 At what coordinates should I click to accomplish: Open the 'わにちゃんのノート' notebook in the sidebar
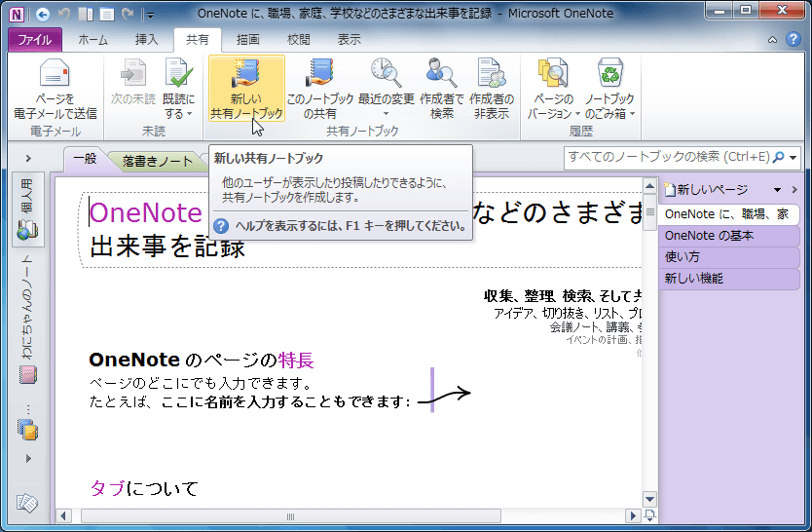27,321
